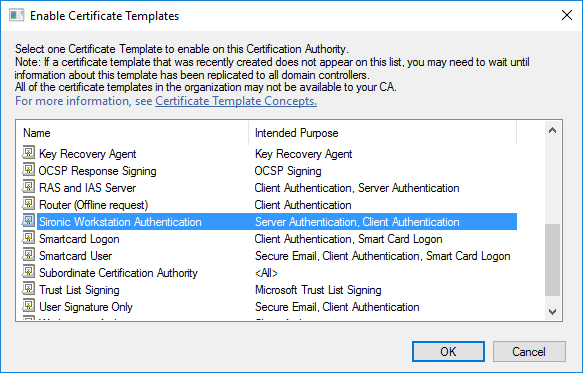
Task: Select the Smartcard Logon template icon
Action: point(28,238)
